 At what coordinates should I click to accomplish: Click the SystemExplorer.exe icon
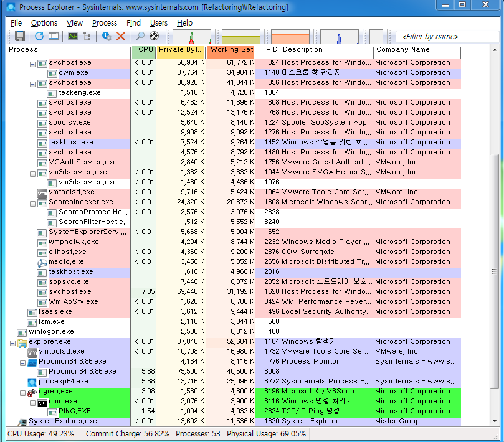[22, 421]
